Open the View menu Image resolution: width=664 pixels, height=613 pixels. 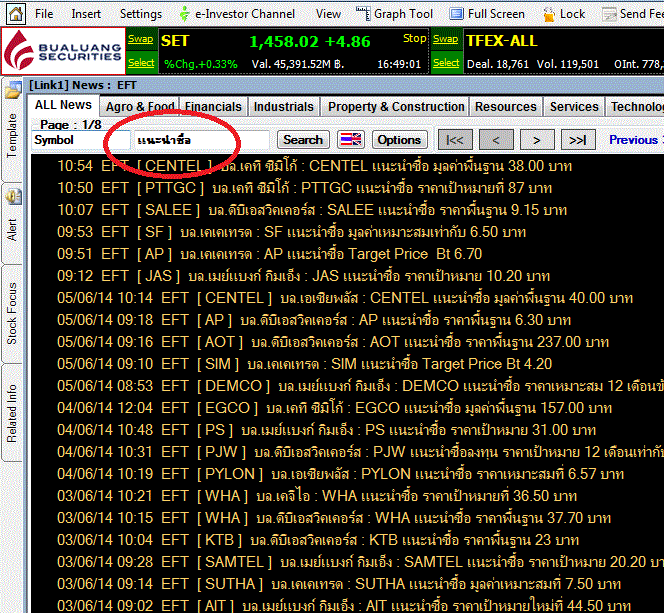coord(328,14)
